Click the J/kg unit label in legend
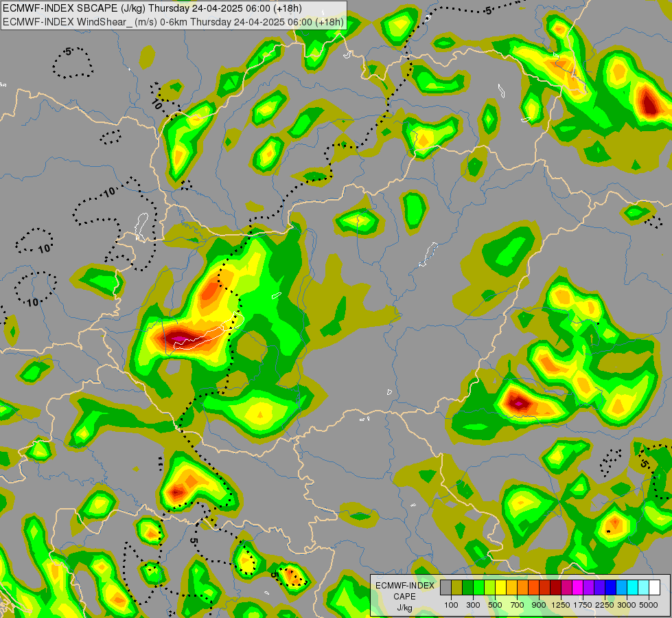Screen dimensions: 672x618 tap(404, 608)
